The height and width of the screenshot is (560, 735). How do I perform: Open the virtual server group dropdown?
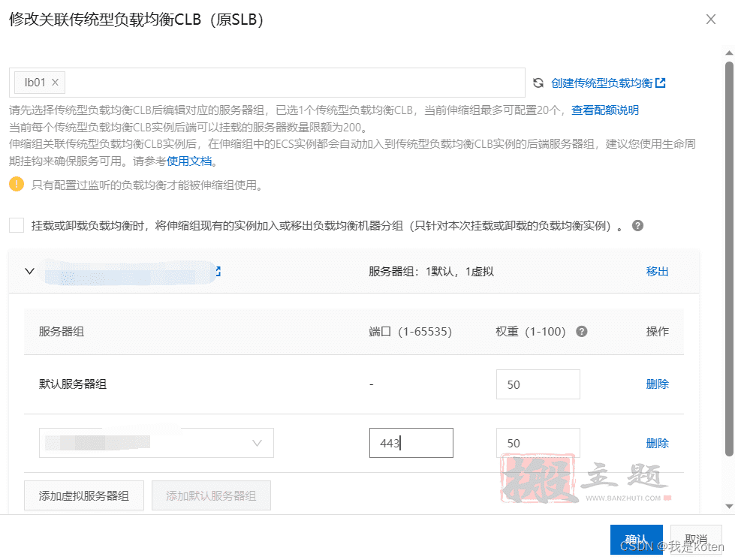[156, 443]
